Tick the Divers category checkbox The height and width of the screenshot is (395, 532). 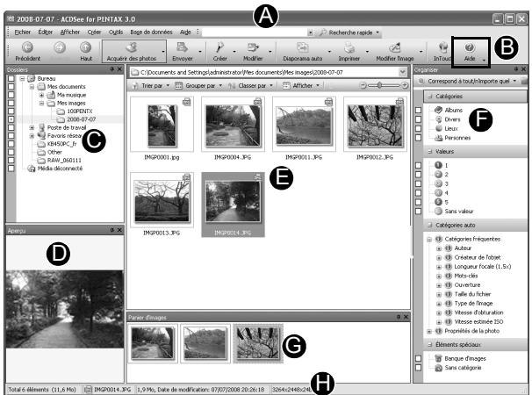coord(419,119)
